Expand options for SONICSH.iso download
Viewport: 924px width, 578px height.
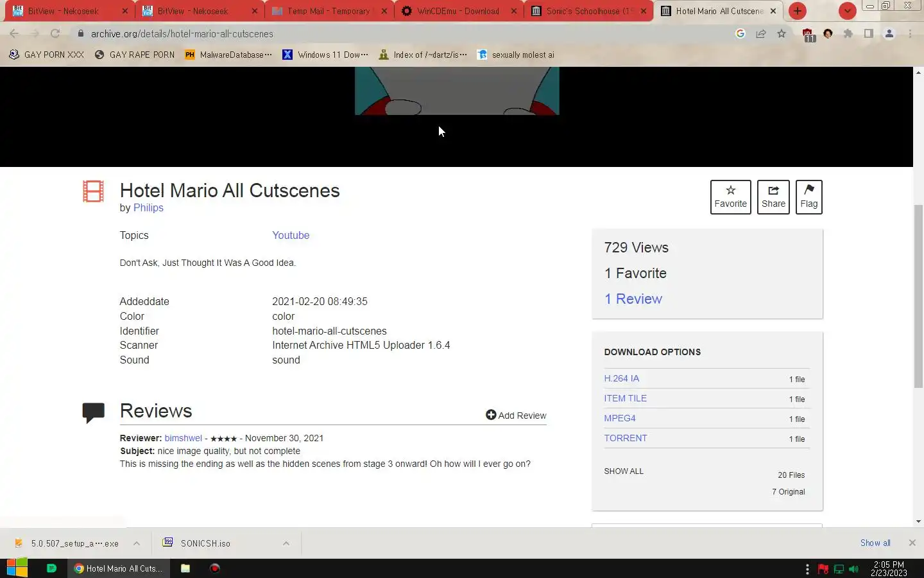(286, 543)
